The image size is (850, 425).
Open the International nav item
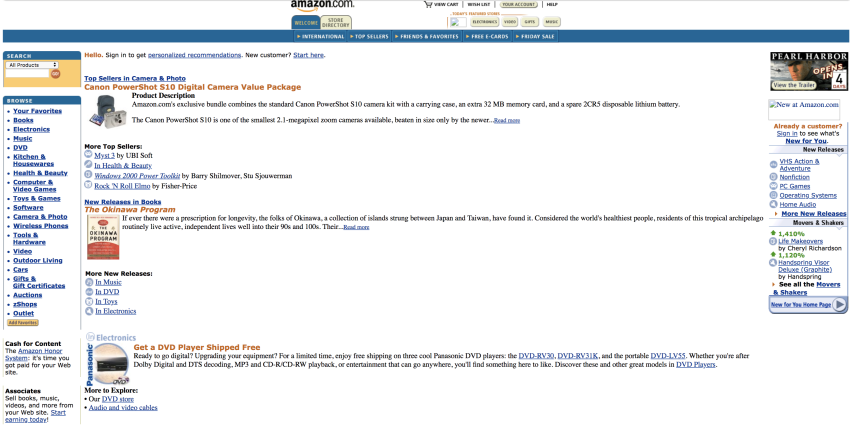click(x=320, y=36)
